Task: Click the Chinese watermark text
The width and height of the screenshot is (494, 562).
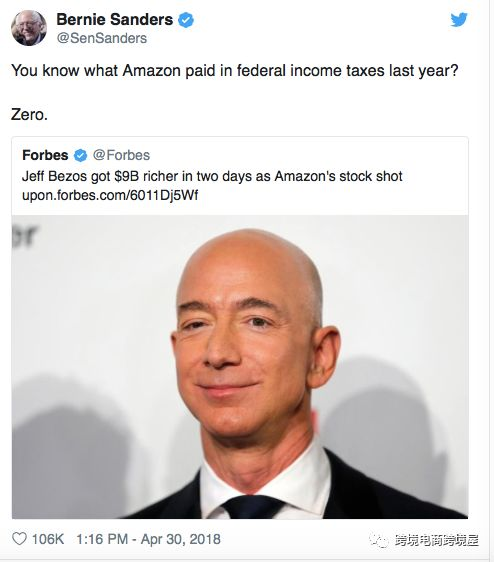Action: (x=437, y=540)
